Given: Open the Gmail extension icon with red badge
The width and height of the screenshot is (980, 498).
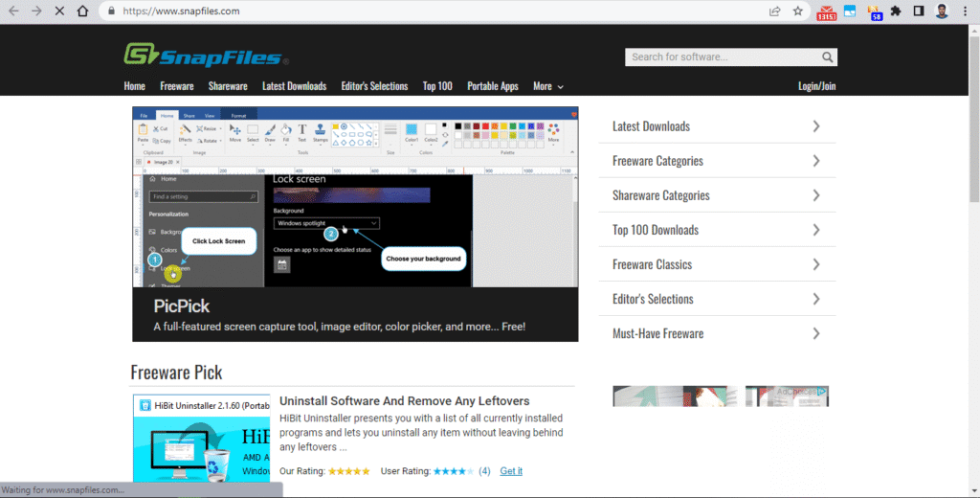Looking at the screenshot, I should [x=826, y=11].
